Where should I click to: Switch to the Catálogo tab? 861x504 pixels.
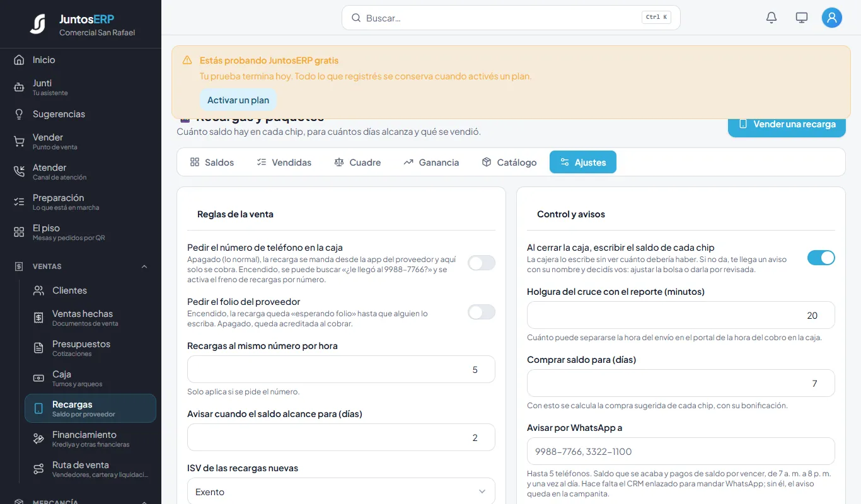point(509,162)
